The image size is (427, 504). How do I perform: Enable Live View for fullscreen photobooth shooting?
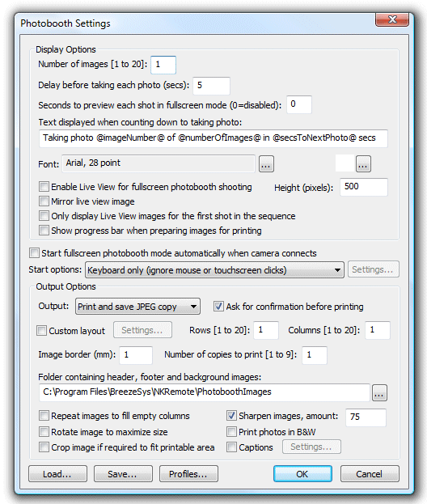pyautogui.click(x=44, y=187)
